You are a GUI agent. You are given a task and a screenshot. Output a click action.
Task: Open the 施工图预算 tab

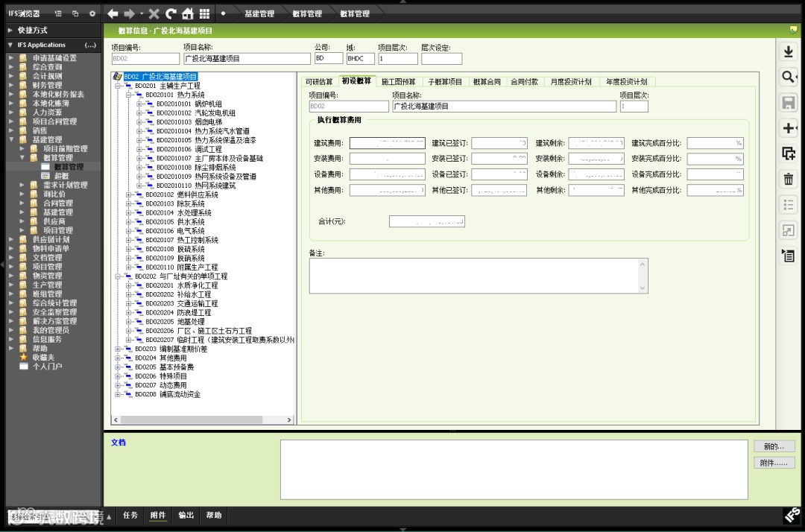[398, 81]
